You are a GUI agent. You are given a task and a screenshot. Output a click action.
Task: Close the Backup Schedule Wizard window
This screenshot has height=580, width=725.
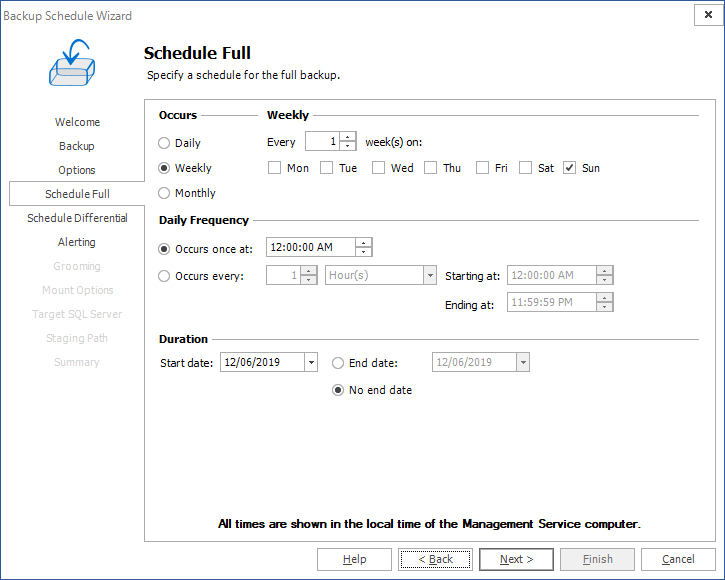coord(706,16)
